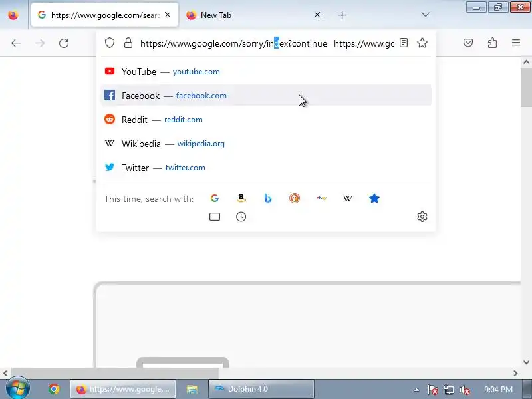Search this time with Amazon
The width and height of the screenshot is (532, 399).
241,198
